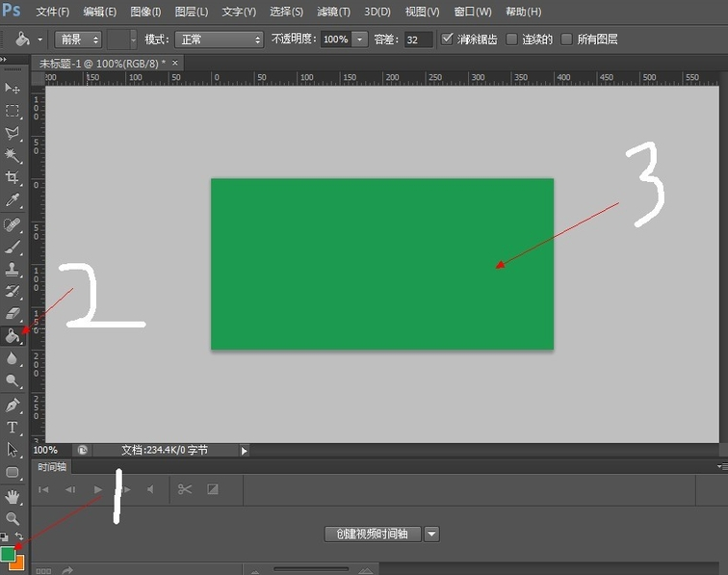Disable the 消除锯齿 anti-alias checkbox
728x575 pixels.
pyautogui.click(x=448, y=39)
